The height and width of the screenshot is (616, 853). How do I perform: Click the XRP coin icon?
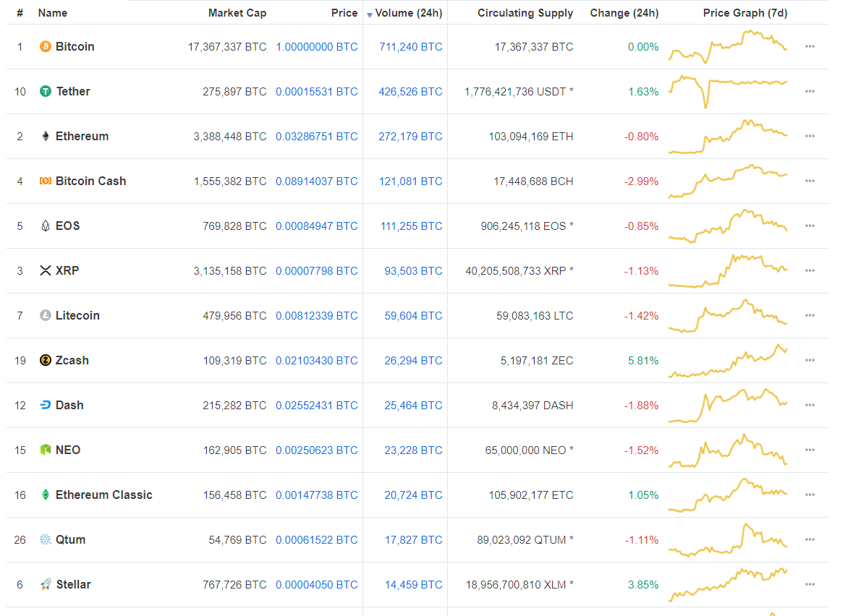tap(46, 270)
